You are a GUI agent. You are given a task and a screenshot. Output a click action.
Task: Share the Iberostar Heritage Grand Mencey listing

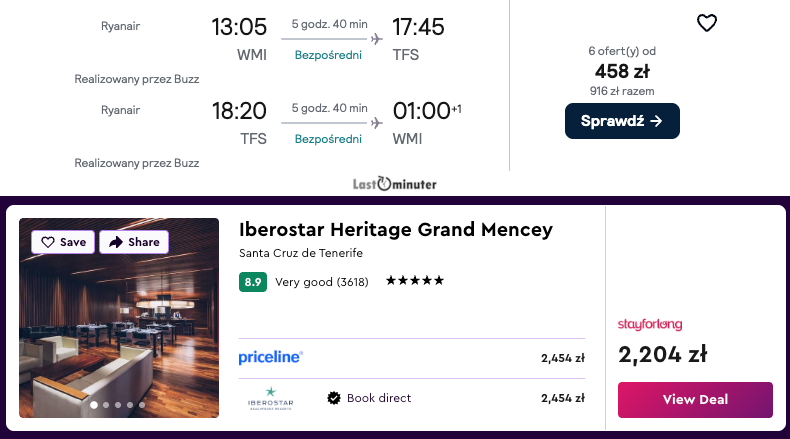coord(134,242)
